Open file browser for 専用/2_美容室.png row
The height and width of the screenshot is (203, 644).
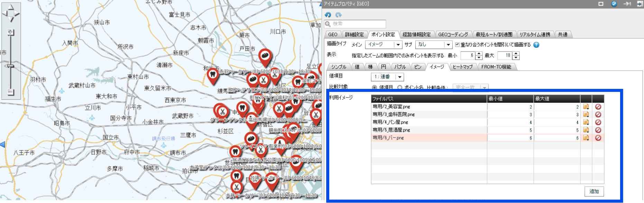click(586, 107)
